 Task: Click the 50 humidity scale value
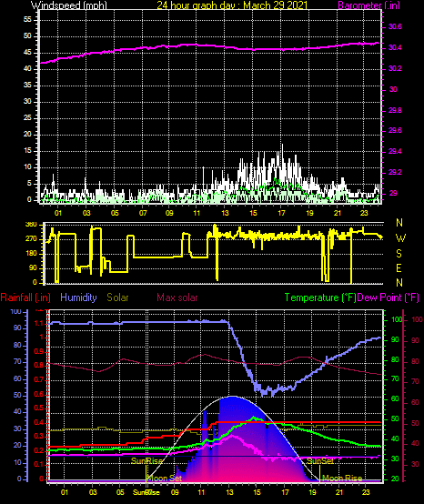click(x=17, y=396)
